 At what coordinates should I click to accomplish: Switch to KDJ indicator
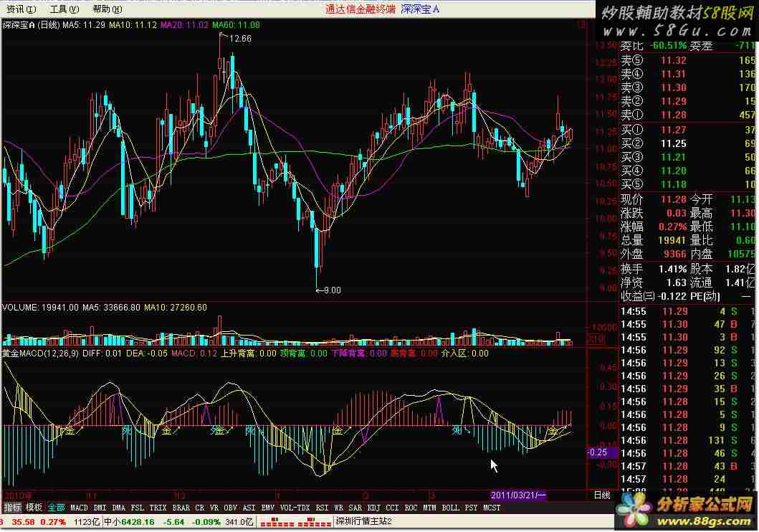pyautogui.click(x=373, y=508)
